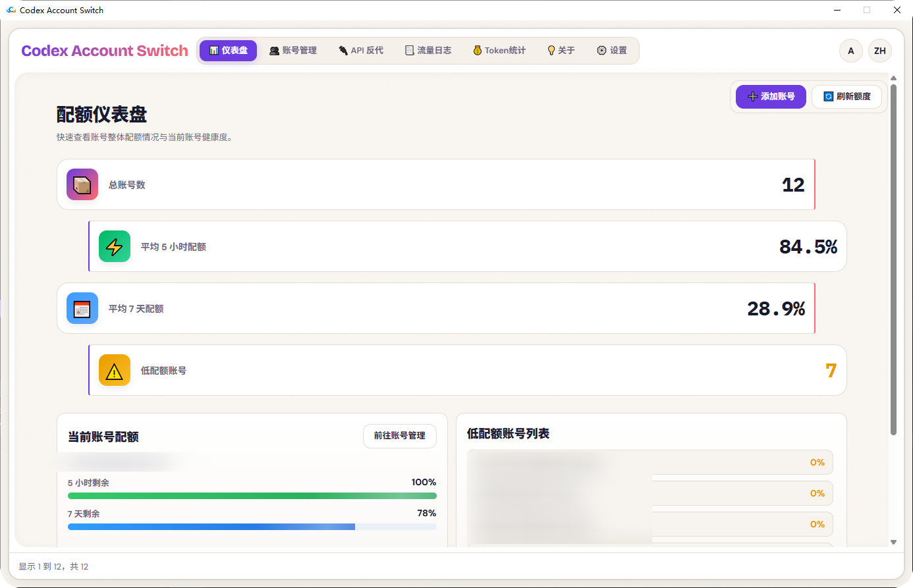Click the Codex Account Switch logo text

(x=105, y=51)
